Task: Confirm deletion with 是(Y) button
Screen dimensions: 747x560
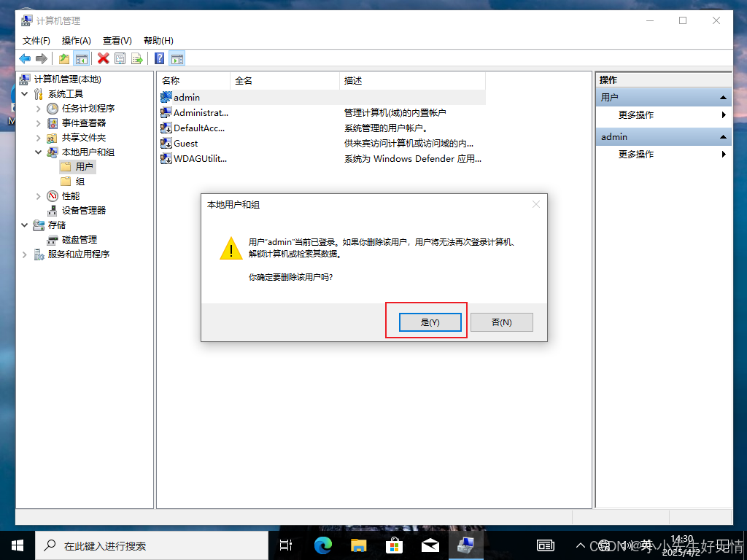Action: click(x=430, y=322)
